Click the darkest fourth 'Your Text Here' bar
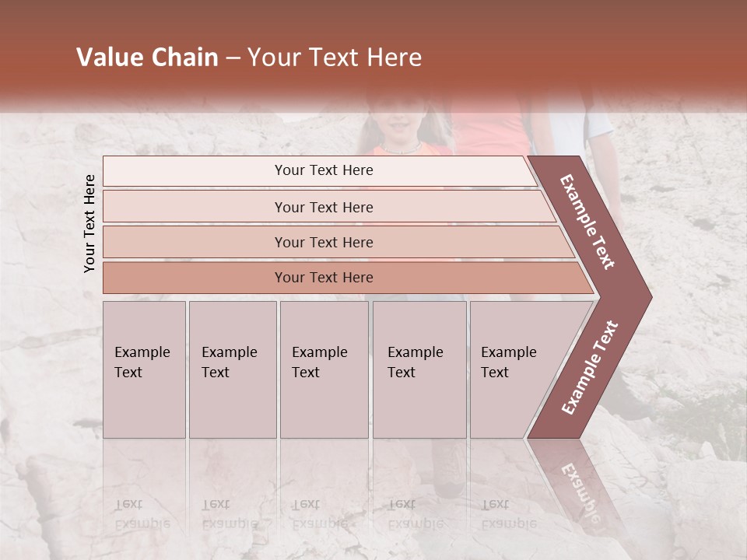 (348, 278)
